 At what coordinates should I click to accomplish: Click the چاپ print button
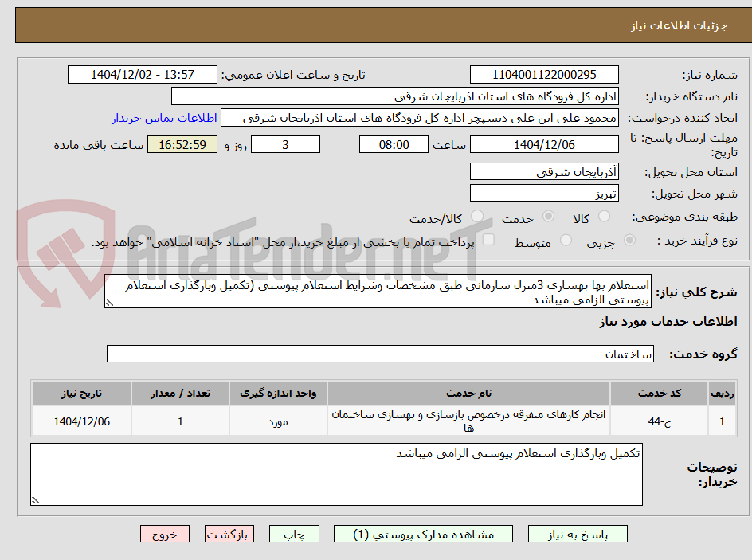click(294, 534)
